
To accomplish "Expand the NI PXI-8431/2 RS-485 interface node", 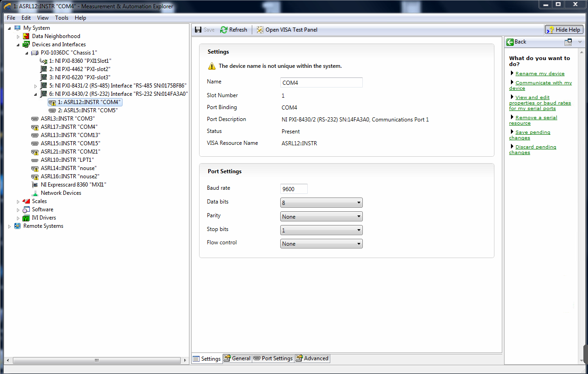I will [x=36, y=86].
